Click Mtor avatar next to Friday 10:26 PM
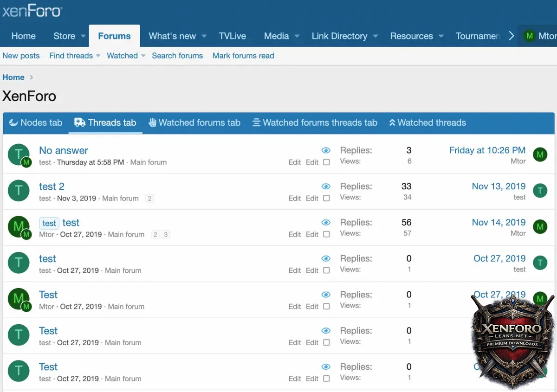The width and height of the screenshot is (557, 392). click(x=540, y=154)
